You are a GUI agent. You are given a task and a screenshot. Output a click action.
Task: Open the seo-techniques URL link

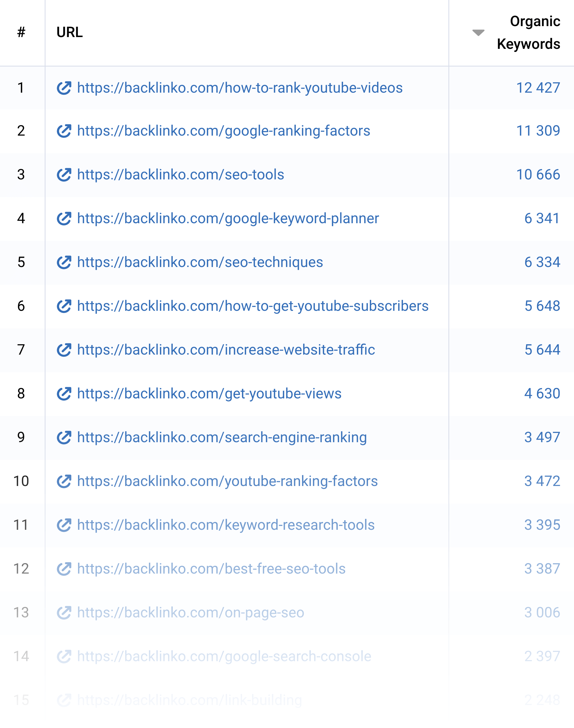[200, 262]
